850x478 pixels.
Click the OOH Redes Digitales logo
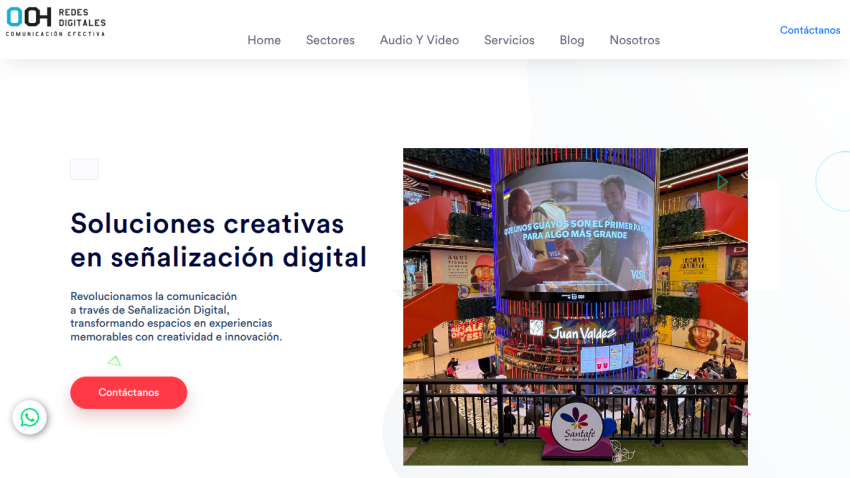pyautogui.click(x=55, y=22)
